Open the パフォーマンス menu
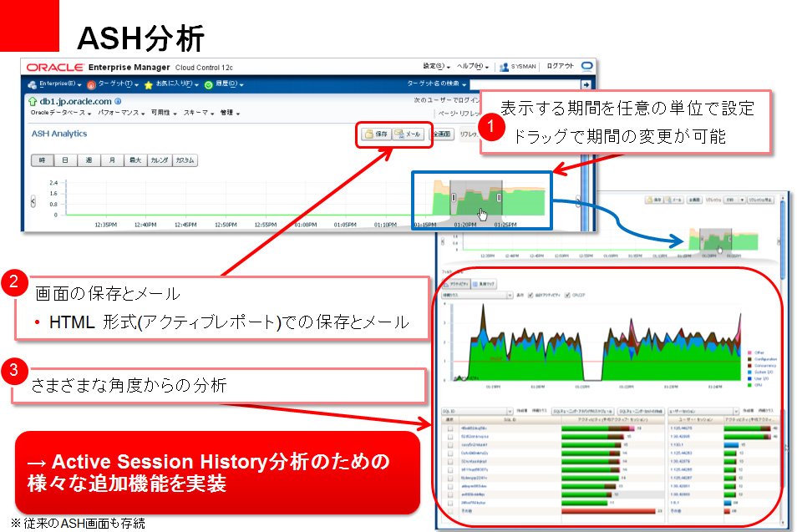 [121, 113]
